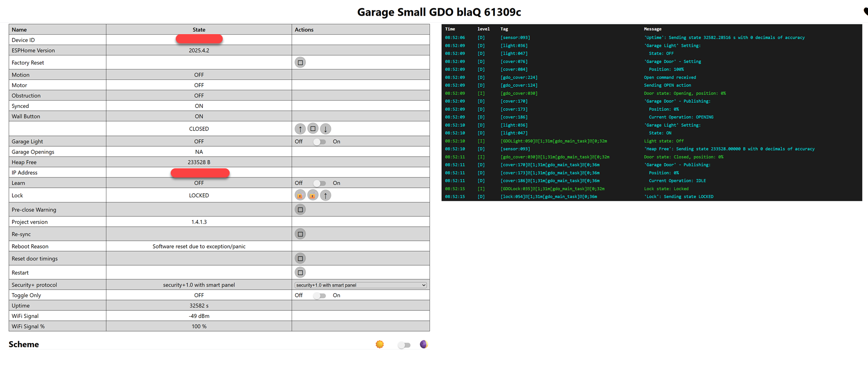Click the sun icon in the Scheme row
868x367 pixels.
(380, 344)
